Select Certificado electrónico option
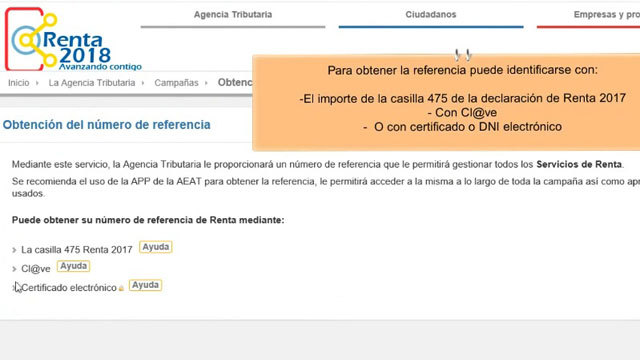The image size is (640, 360). click(69, 288)
